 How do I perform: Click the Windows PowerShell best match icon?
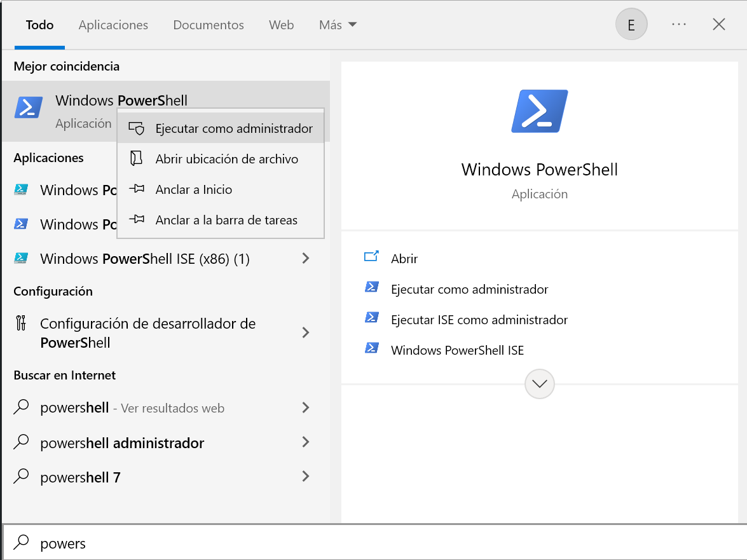click(29, 107)
